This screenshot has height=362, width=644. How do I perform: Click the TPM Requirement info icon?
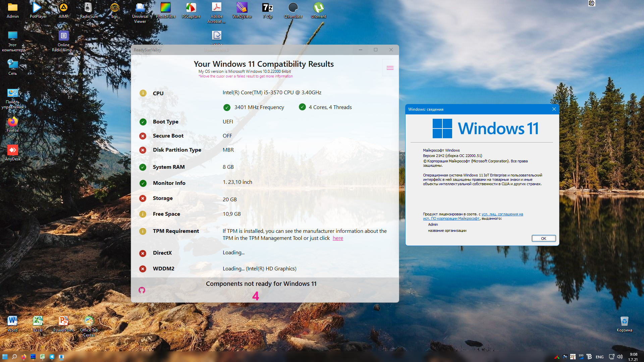(143, 231)
